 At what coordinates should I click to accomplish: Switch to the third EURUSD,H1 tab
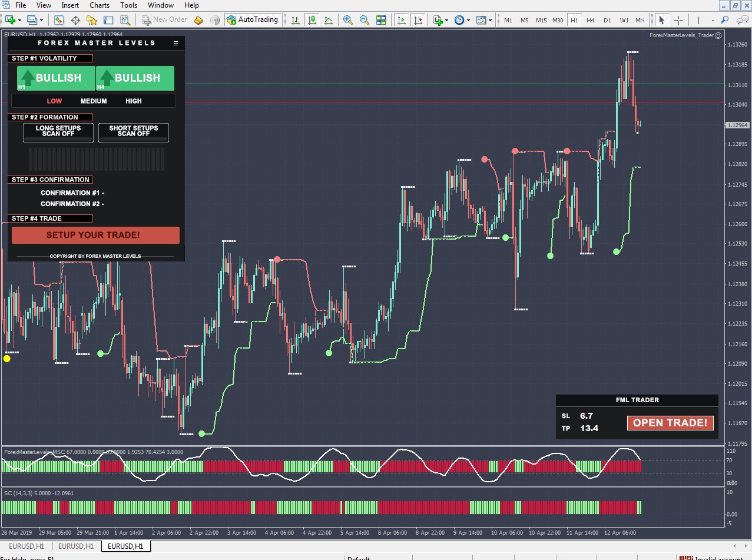point(125,546)
